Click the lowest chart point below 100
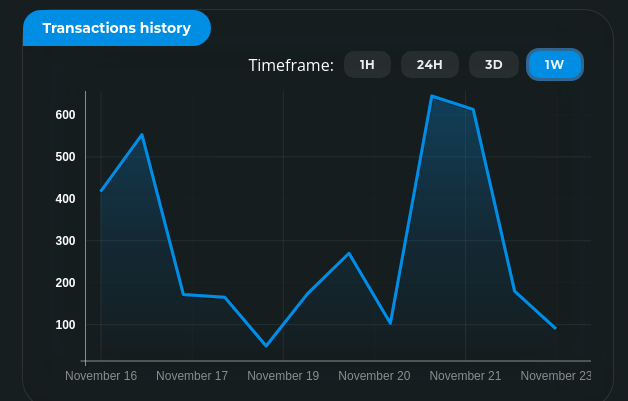 click(x=266, y=346)
